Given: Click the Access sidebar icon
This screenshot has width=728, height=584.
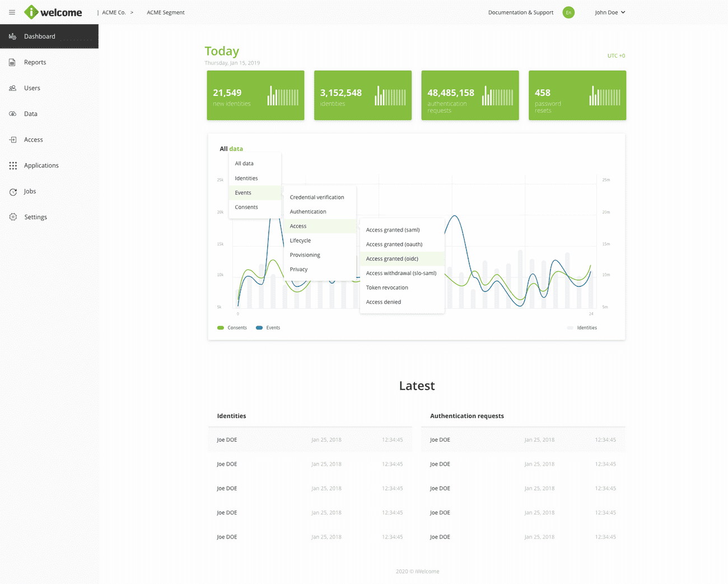Looking at the screenshot, I should click(x=13, y=140).
